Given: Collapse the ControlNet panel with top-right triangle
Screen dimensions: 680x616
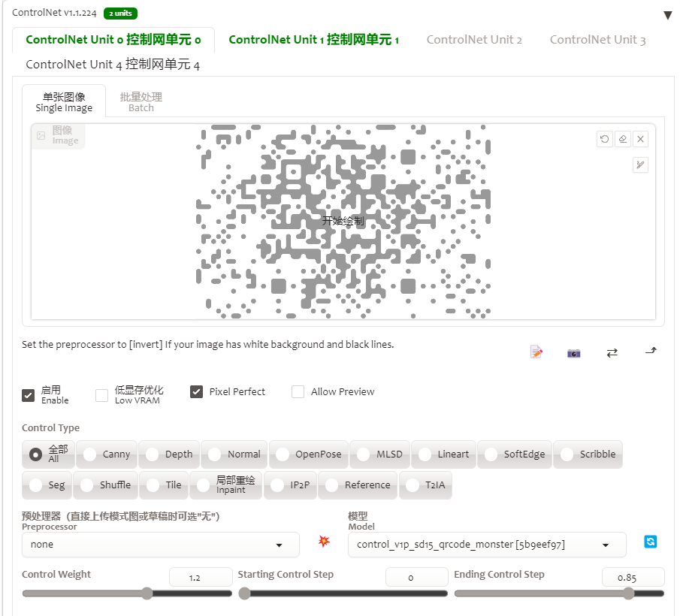Looking at the screenshot, I should point(667,16).
